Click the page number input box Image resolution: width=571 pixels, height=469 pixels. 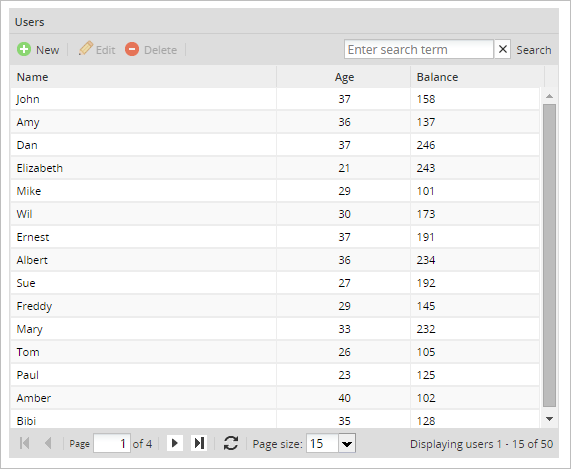click(x=112, y=443)
